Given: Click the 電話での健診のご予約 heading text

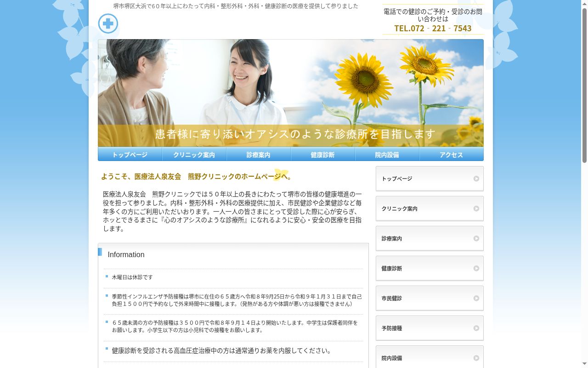Looking at the screenshot, I should [x=433, y=15].
